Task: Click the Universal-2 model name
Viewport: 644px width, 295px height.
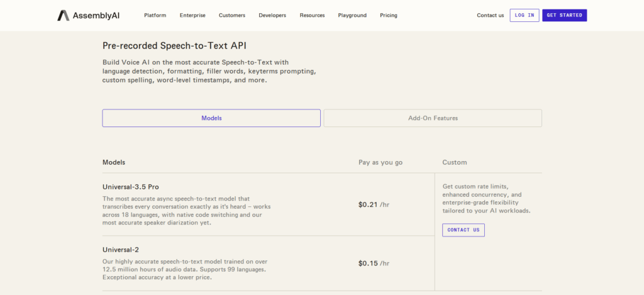Action: click(121, 250)
